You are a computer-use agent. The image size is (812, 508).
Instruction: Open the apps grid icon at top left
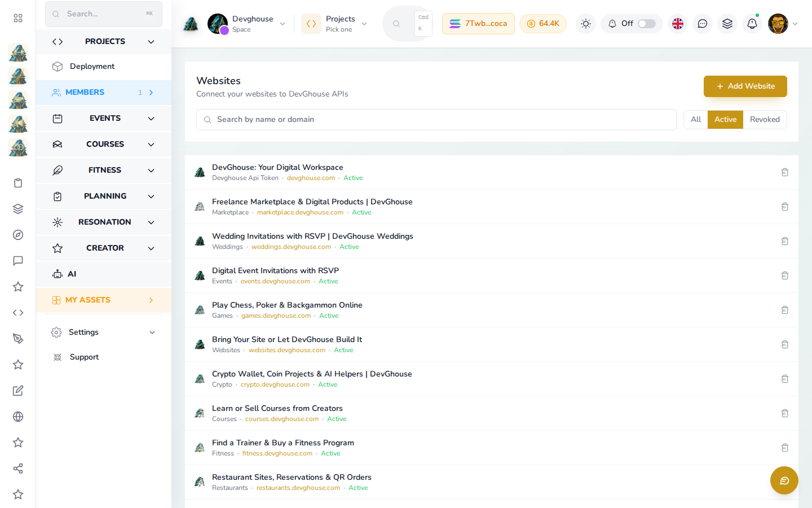(x=18, y=18)
